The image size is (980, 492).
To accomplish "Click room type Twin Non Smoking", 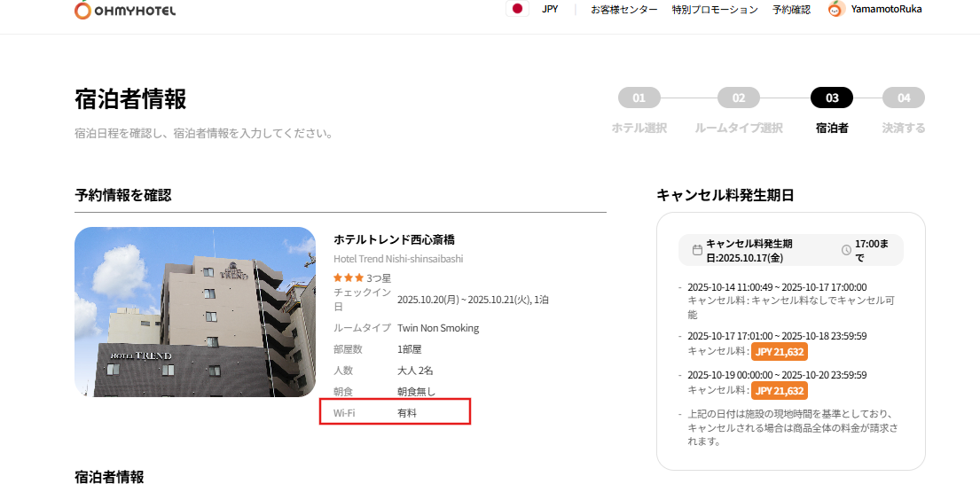I will pyautogui.click(x=438, y=328).
